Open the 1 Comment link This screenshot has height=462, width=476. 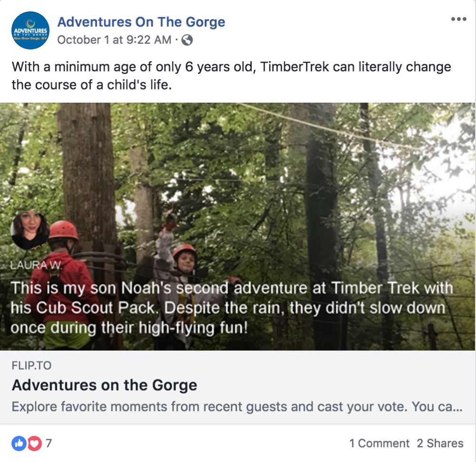click(379, 443)
